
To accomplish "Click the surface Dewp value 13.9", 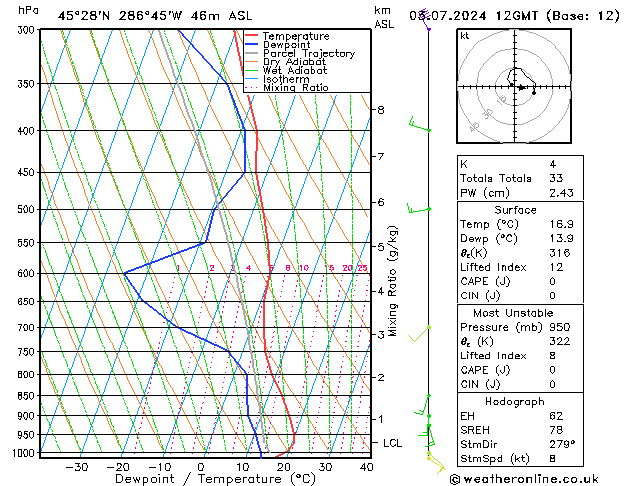I will pos(561,238).
